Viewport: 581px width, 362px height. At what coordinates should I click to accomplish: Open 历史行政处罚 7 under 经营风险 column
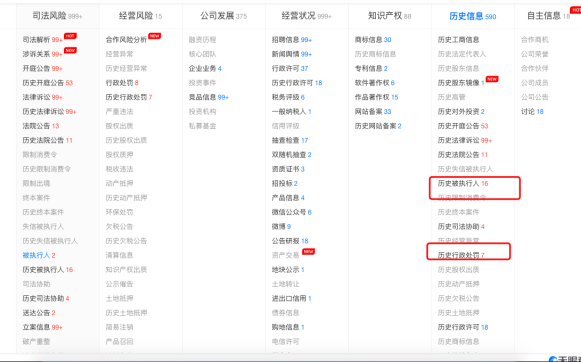click(129, 97)
